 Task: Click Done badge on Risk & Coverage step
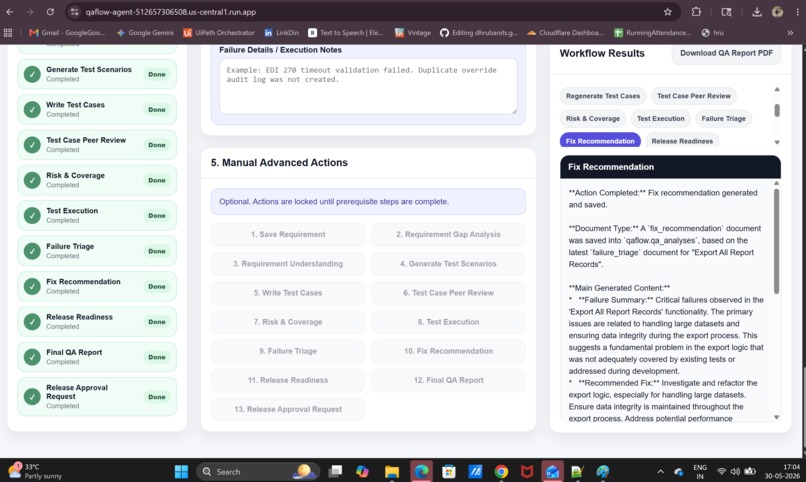point(157,180)
